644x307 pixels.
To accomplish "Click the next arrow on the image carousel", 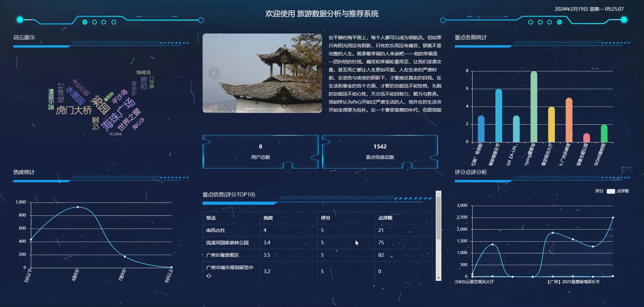I will coord(311,73).
